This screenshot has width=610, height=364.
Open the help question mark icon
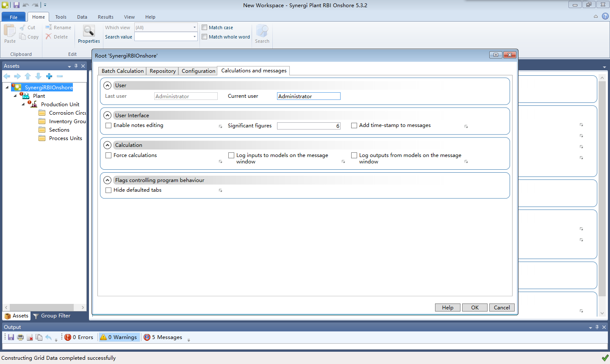tap(605, 16)
